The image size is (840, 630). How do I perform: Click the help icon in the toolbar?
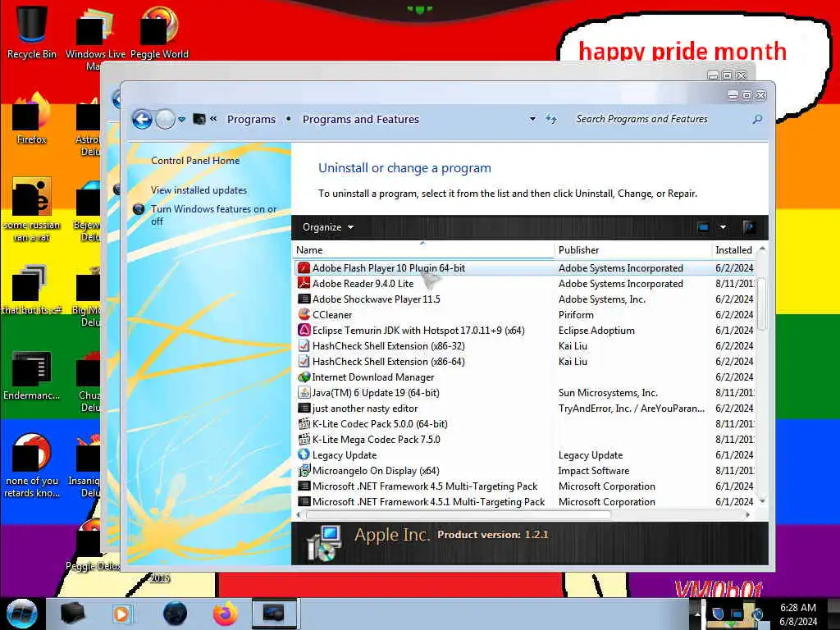coord(749,227)
